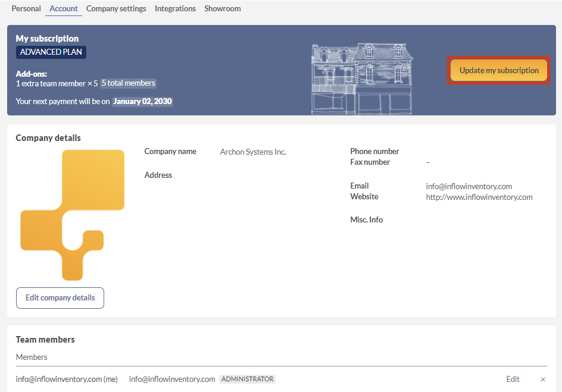
Task: Remove team member with the X icon
Action: click(542, 380)
